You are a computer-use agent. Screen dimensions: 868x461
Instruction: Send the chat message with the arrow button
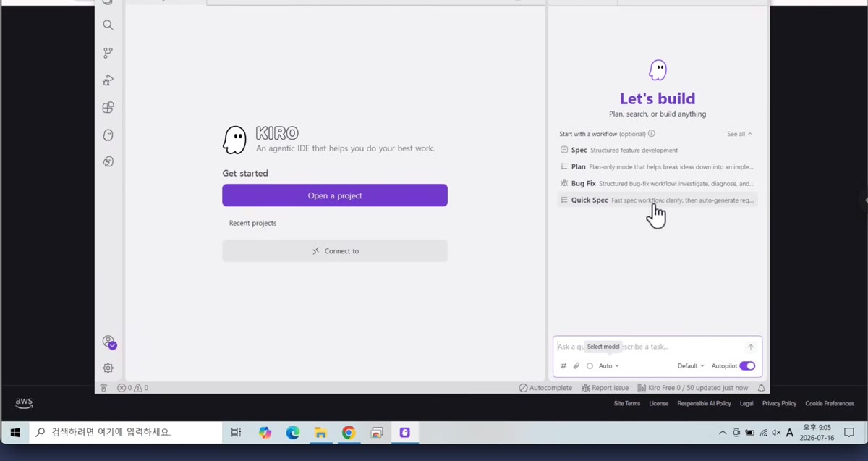750,347
